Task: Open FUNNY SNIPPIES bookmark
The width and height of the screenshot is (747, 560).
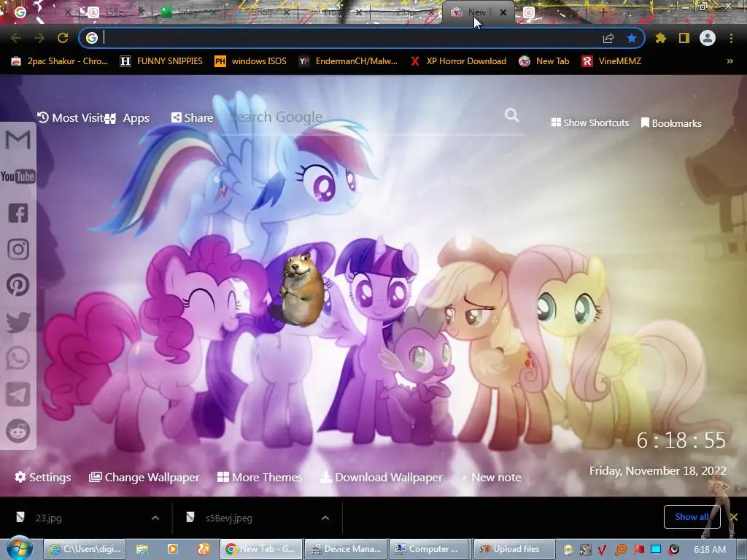Action: tap(161, 61)
